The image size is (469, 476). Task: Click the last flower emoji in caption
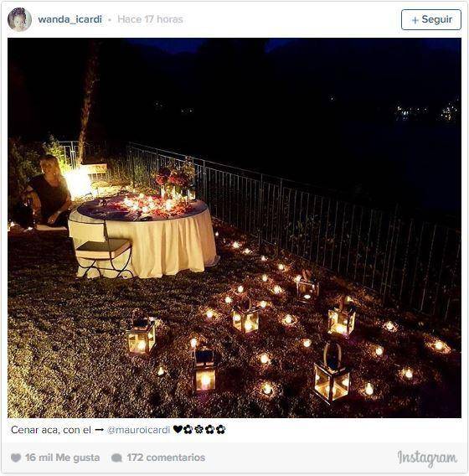click(220, 429)
